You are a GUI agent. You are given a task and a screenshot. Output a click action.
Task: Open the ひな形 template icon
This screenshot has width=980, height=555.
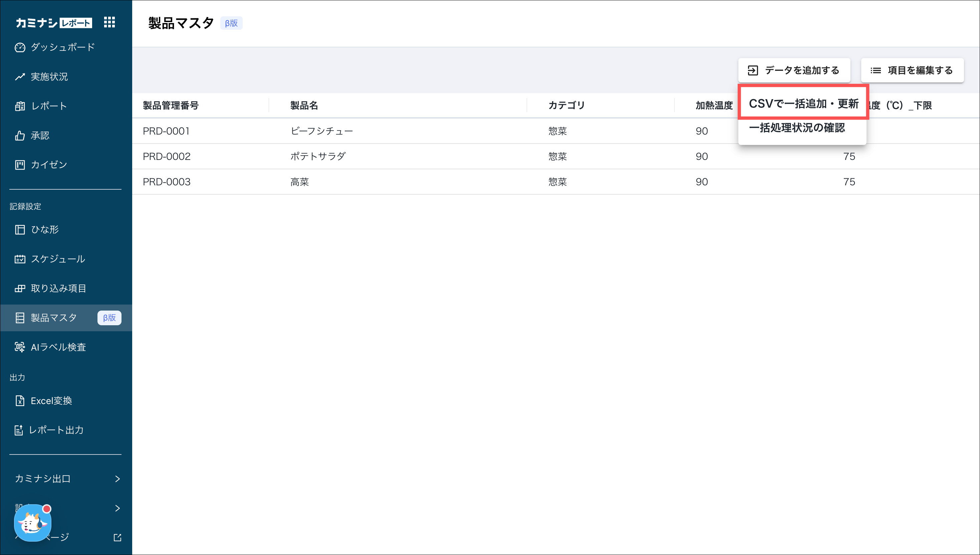click(x=20, y=230)
